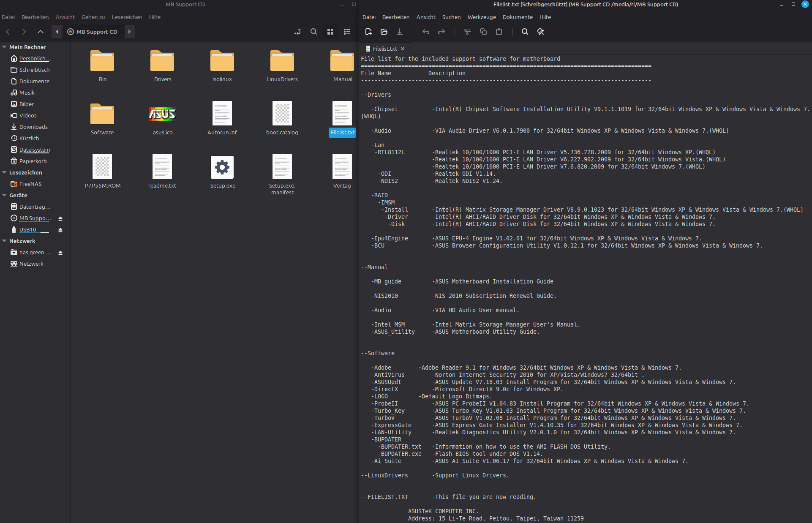Close the Filelist.txt tab
Viewport: 812px width, 523px height.
pyautogui.click(x=403, y=49)
